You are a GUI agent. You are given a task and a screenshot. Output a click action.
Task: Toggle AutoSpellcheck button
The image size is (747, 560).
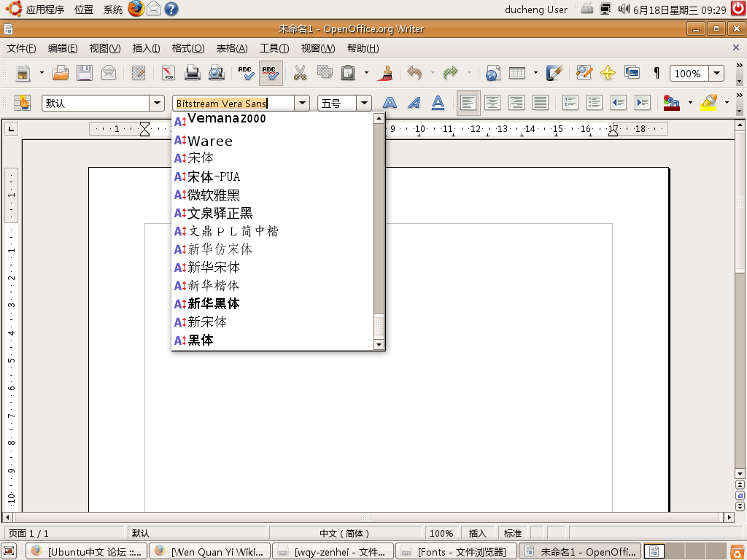(x=271, y=74)
